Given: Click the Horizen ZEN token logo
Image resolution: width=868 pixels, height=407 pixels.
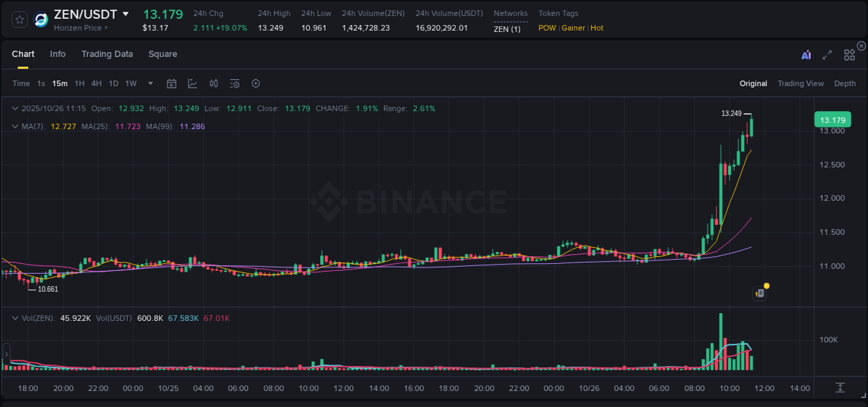Looking at the screenshot, I should (x=41, y=19).
